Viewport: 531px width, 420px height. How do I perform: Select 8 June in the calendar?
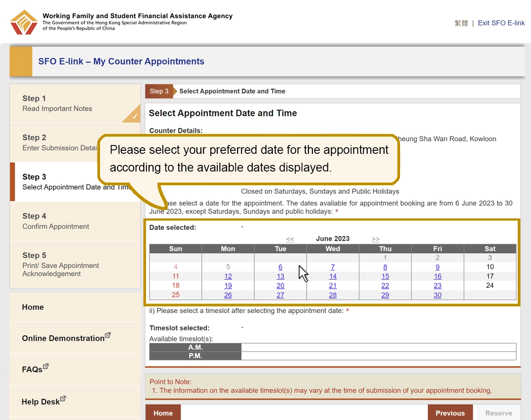(x=385, y=267)
